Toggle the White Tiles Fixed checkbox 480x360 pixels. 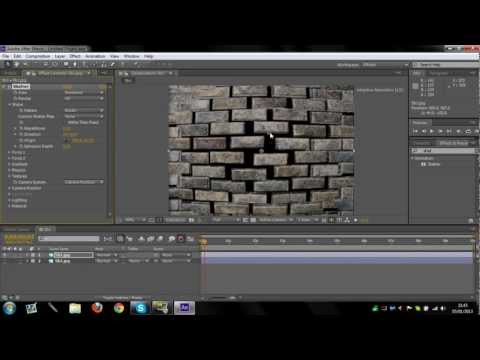(66, 122)
